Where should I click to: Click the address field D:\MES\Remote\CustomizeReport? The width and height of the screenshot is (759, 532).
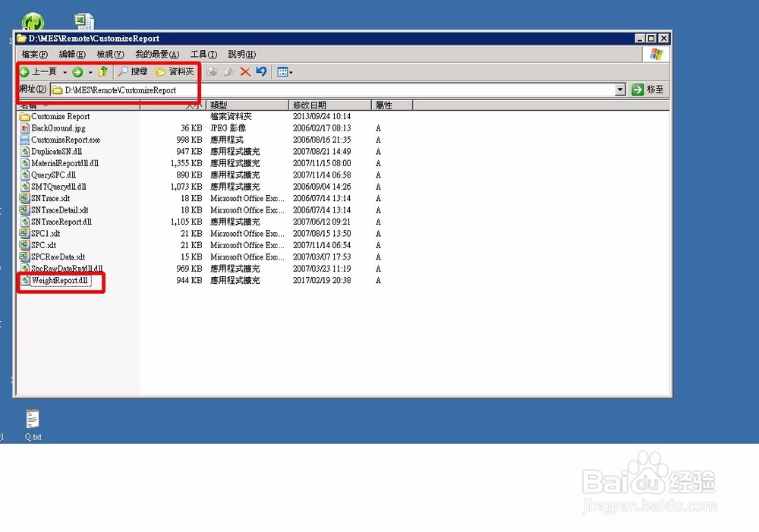[332, 90]
